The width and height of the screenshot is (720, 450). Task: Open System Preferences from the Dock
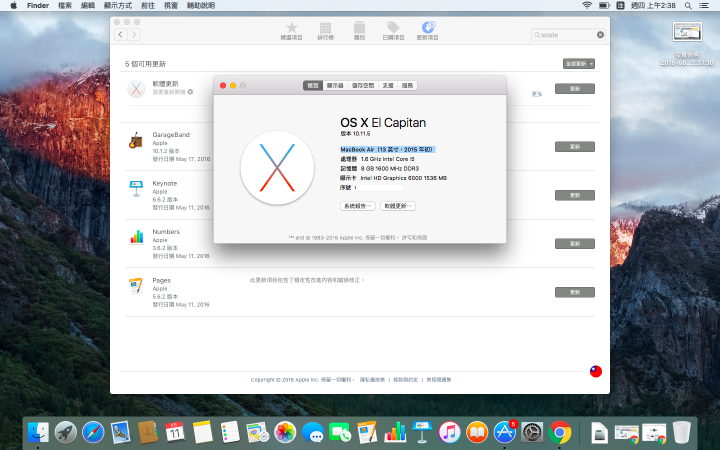[x=532, y=432]
